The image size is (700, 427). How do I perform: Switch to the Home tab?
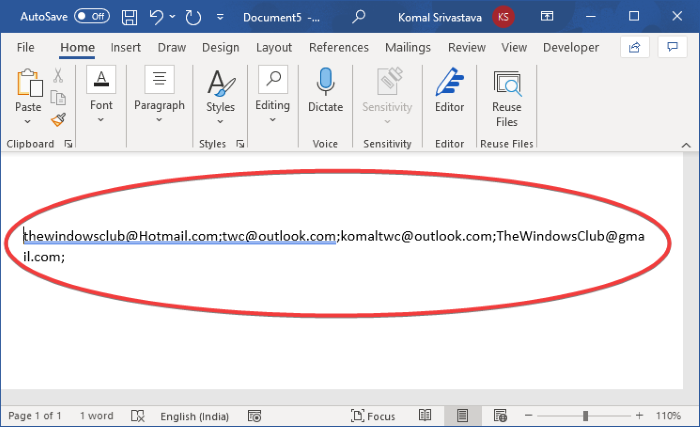[x=77, y=47]
